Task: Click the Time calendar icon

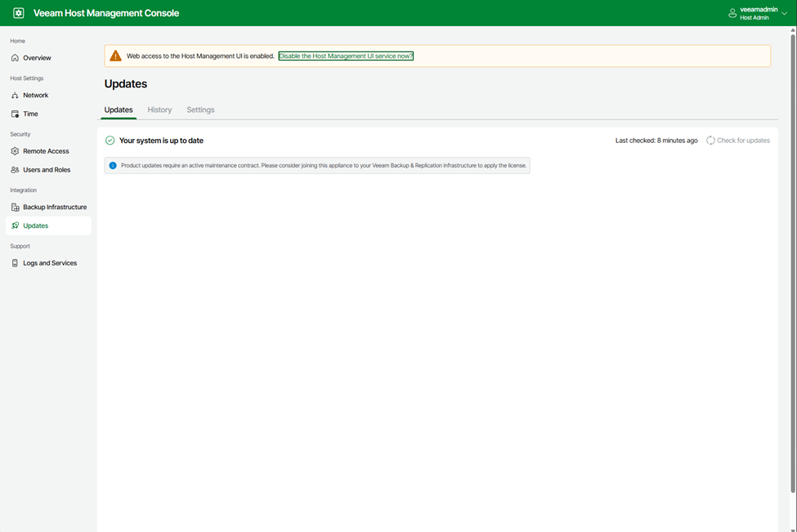Action: click(x=16, y=114)
